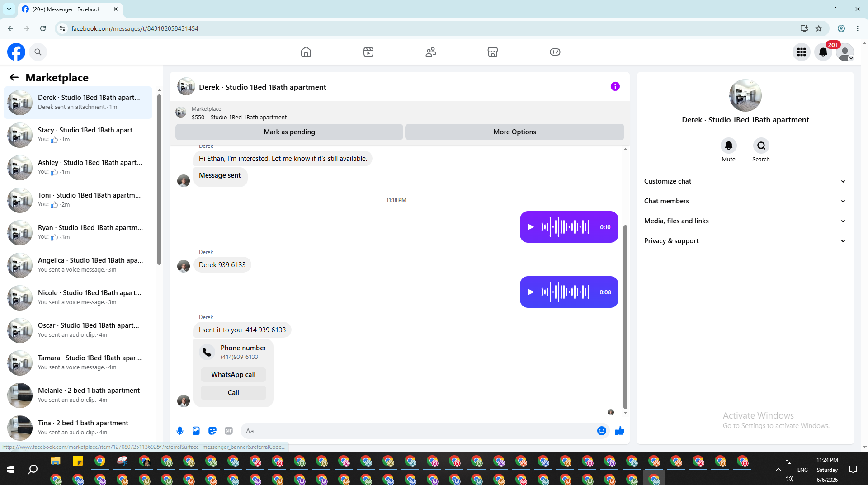Open Oscar's Studio apartment conversation
868x485 pixels.
pos(78,330)
